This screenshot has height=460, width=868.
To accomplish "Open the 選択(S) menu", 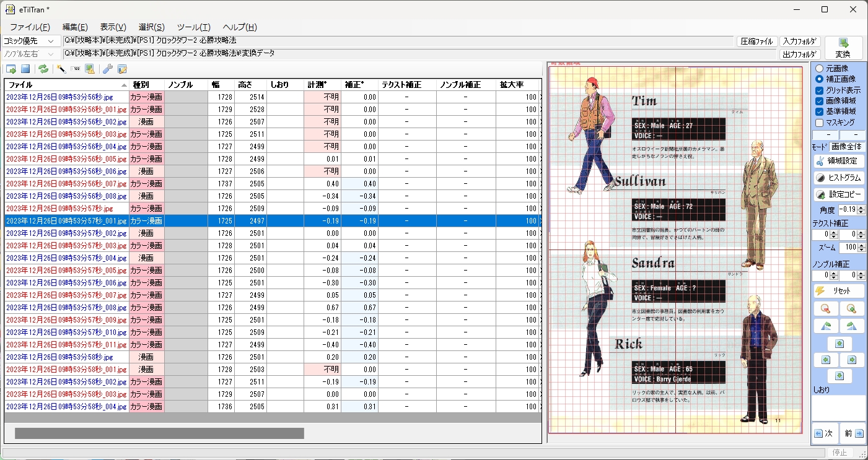I will [151, 27].
